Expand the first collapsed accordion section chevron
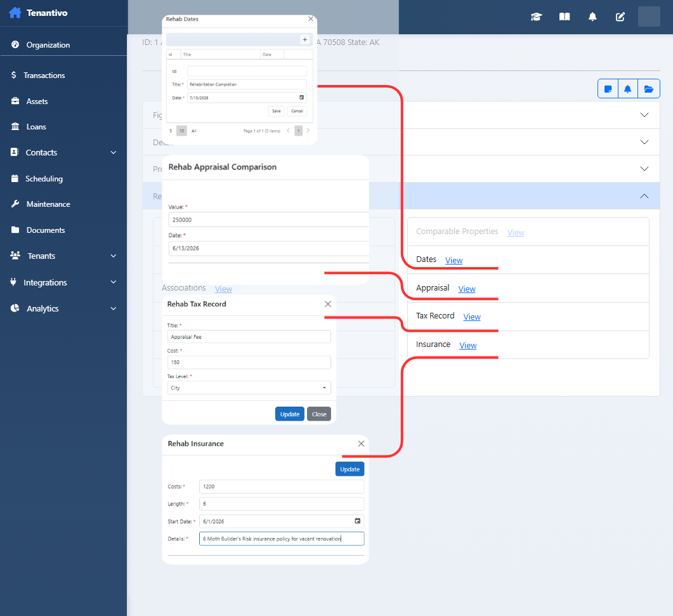Viewport: 673px width, 616px height. coord(644,115)
